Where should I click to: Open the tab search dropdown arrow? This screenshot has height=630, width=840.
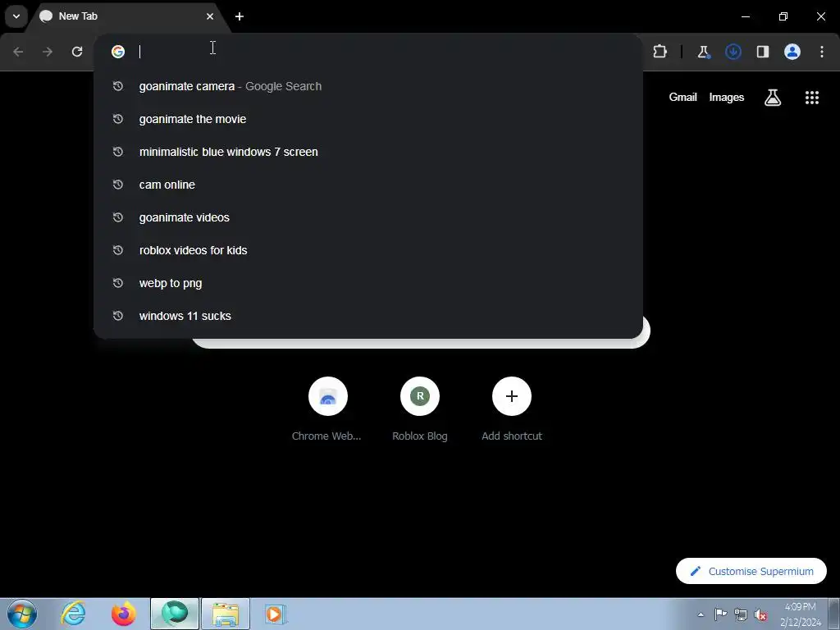[x=16, y=16]
